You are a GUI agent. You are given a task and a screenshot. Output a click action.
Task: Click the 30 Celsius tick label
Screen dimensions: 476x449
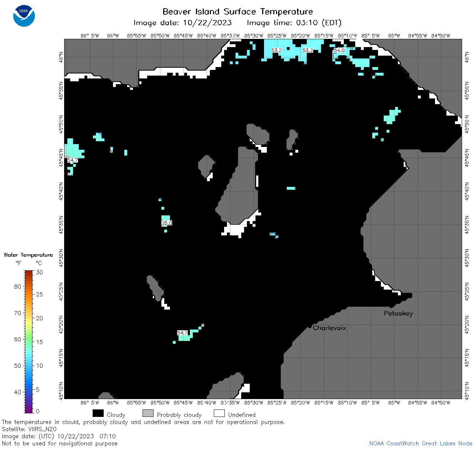click(x=40, y=272)
